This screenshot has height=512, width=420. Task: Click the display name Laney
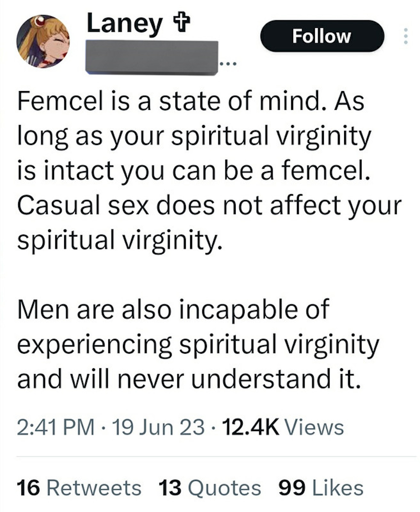pos(124,24)
